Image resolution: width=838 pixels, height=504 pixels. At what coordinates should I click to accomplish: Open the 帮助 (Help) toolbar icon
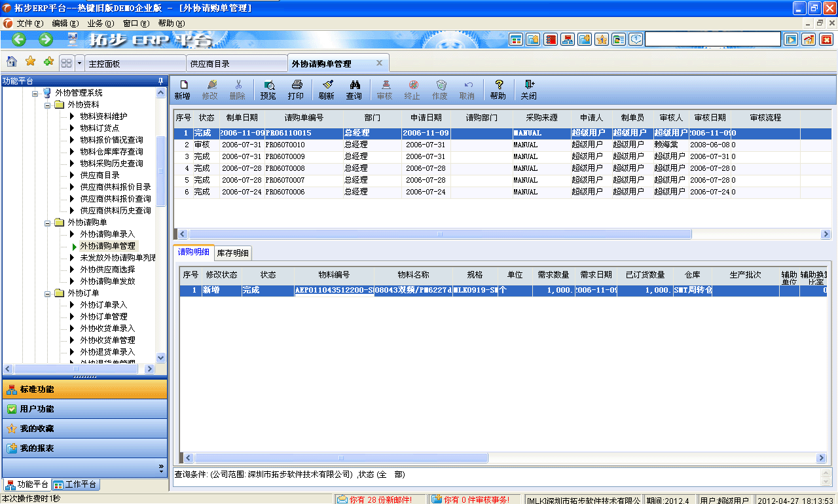click(x=499, y=90)
